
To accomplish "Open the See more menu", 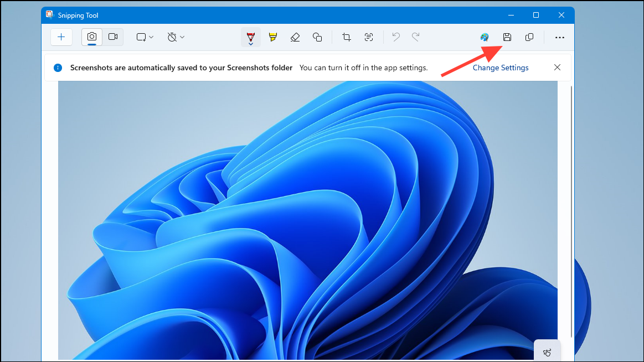I will click(559, 37).
